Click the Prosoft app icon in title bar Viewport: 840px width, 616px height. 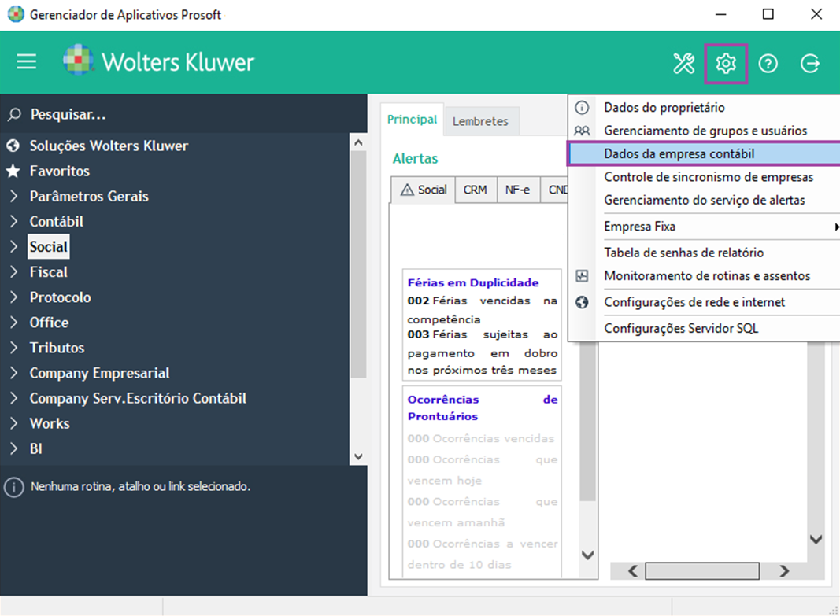(16, 14)
